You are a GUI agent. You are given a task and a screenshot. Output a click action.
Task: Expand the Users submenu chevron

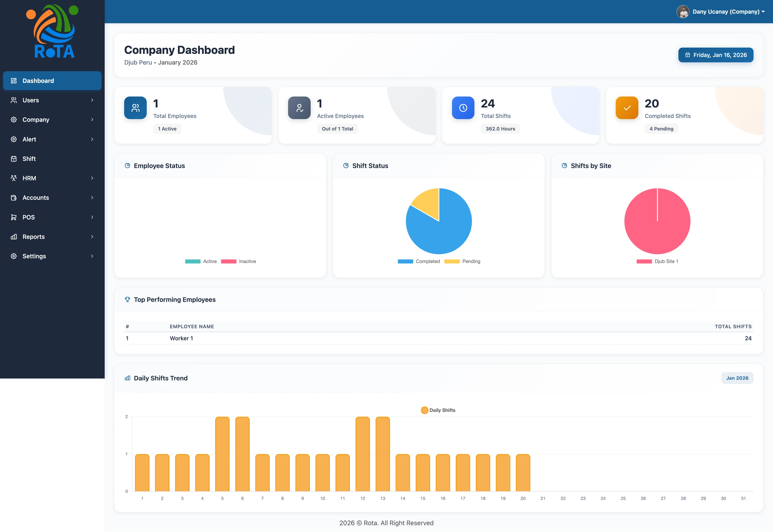(x=92, y=100)
